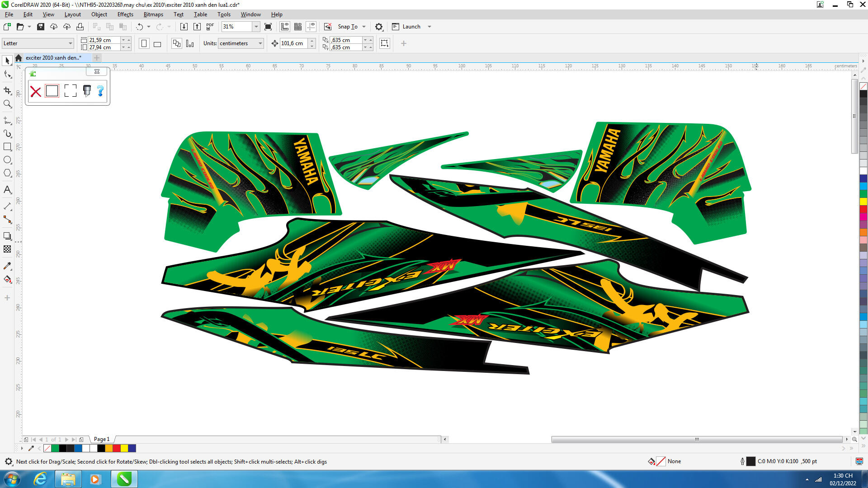Viewport: 868px width, 488px height.
Task: Pick the Connector tool
Action: pyautogui.click(x=7, y=220)
